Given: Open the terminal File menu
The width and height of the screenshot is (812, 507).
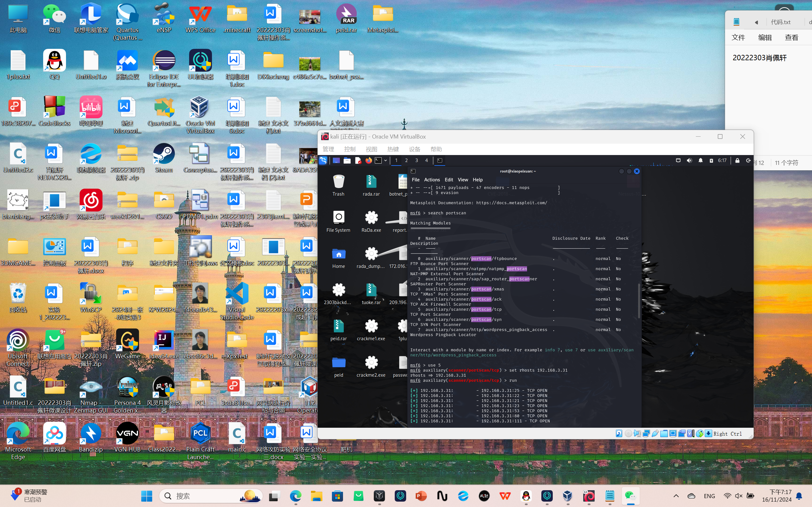Looking at the screenshot, I should pyautogui.click(x=415, y=180).
